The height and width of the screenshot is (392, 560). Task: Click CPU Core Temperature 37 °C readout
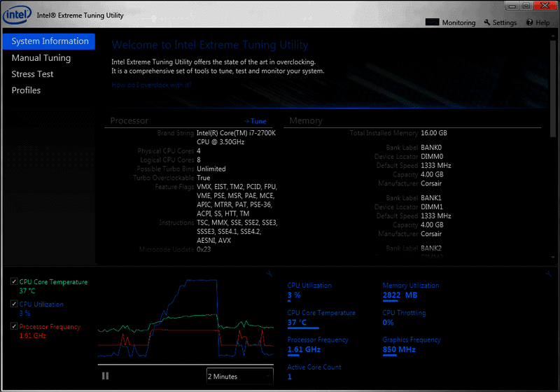[x=297, y=323]
